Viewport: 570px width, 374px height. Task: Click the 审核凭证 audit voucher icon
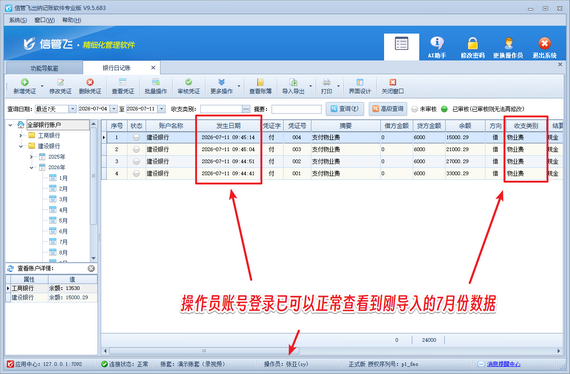point(188,83)
